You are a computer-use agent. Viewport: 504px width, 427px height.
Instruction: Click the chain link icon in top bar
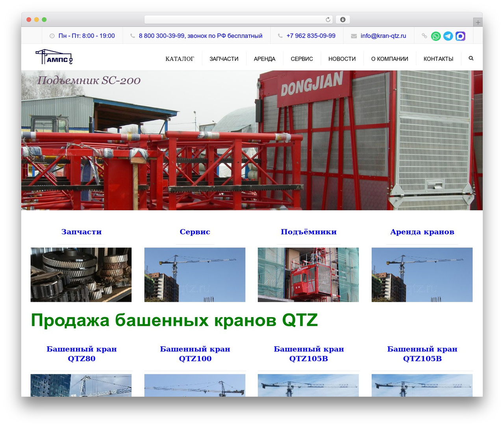(x=424, y=36)
